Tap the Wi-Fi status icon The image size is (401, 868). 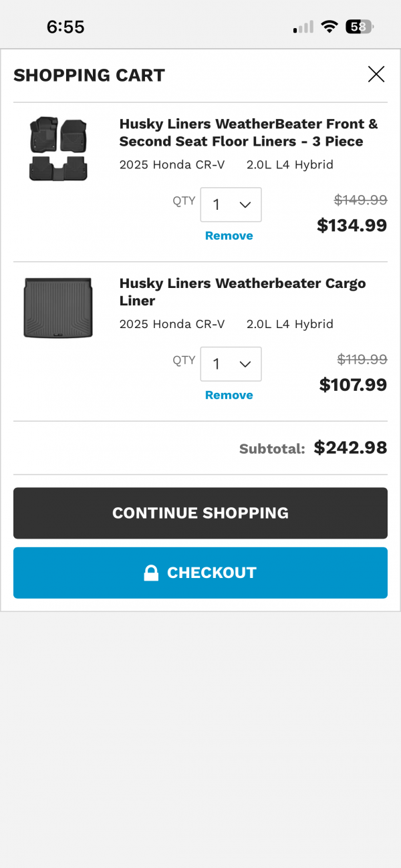(329, 27)
